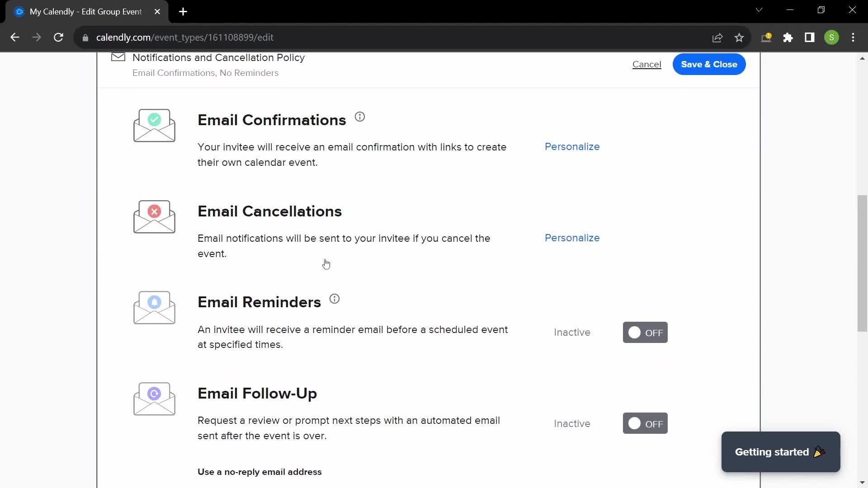Select the Edit Group Event browser tab
868x488 pixels.
pos(85,11)
